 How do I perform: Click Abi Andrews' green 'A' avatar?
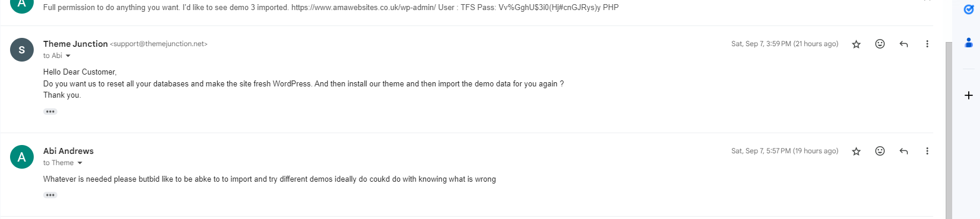click(22, 157)
